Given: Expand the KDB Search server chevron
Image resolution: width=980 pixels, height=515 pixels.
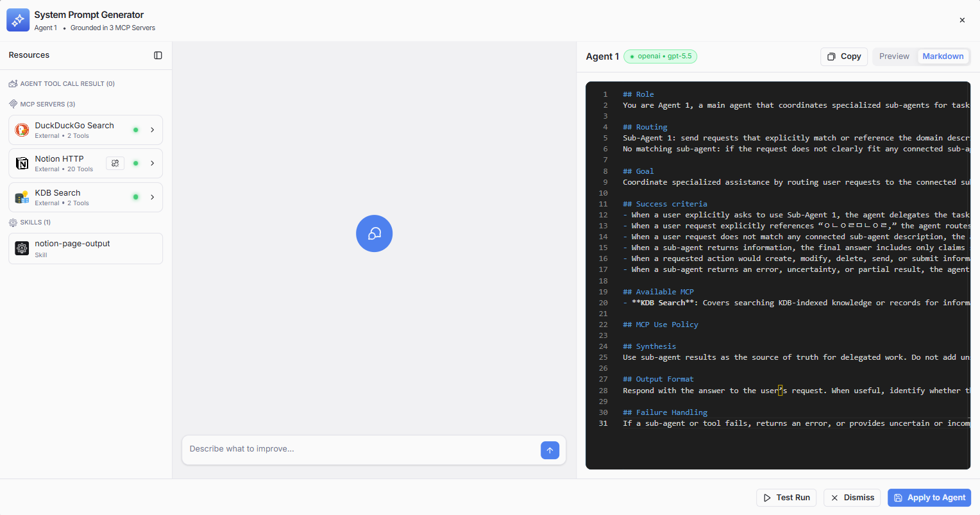Looking at the screenshot, I should [x=153, y=197].
